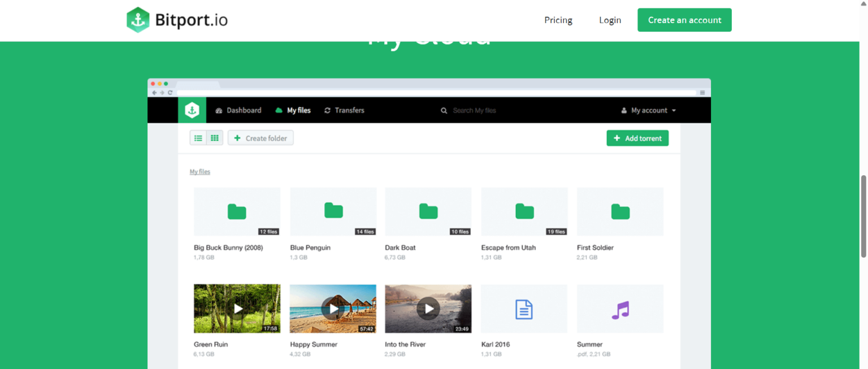Open the Blue Penguin folder icon
Viewport: 868px width, 369px height.
(333, 211)
